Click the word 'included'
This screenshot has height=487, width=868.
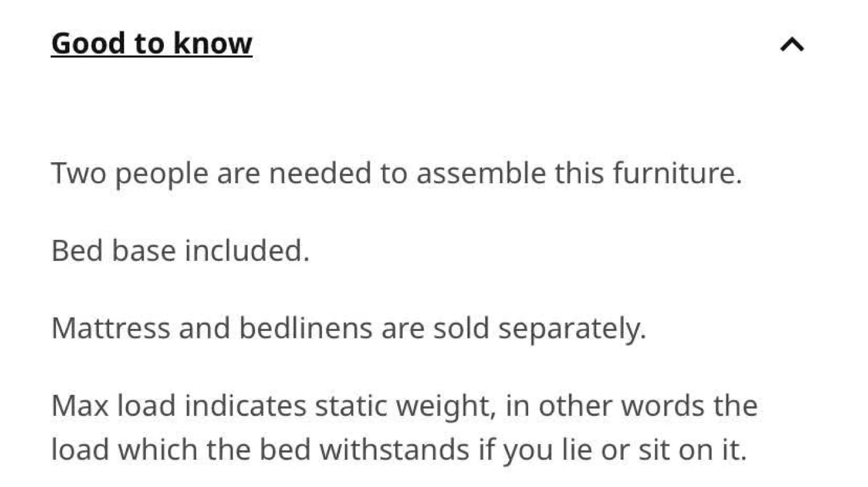click(247, 251)
